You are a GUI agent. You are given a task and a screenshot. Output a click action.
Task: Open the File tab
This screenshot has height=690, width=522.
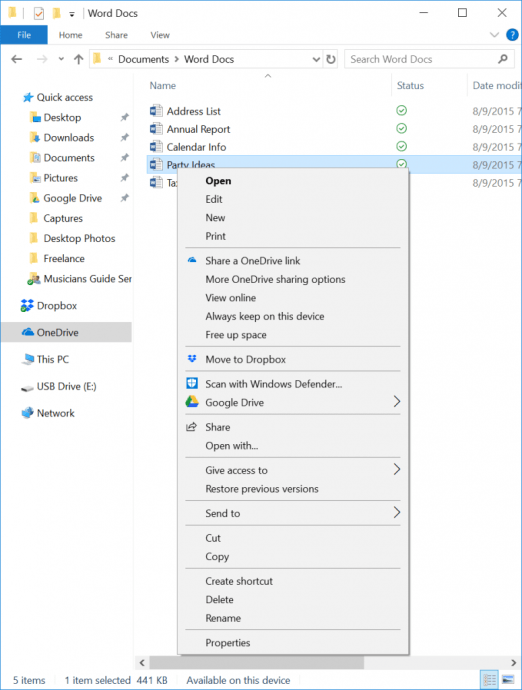pyautogui.click(x=24, y=35)
